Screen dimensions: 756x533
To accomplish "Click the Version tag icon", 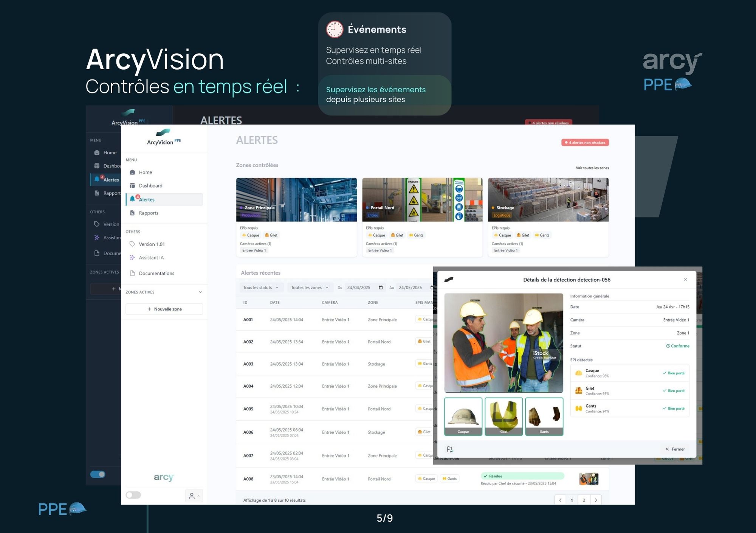I will 132,244.
